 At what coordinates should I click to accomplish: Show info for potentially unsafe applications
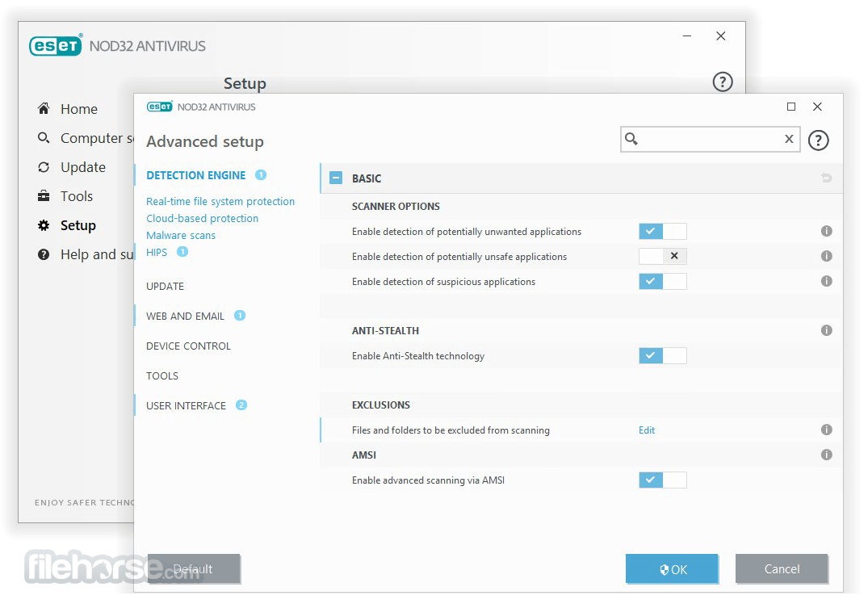click(x=827, y=256)
